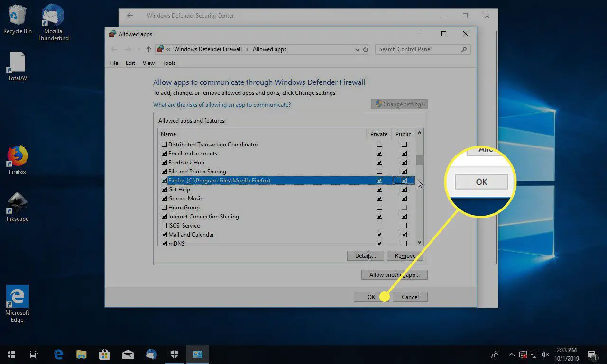Viewport: 607px width, 364px height.
Task: Uncheck the Firefox app name checkbox
Action: click(165, 181)
